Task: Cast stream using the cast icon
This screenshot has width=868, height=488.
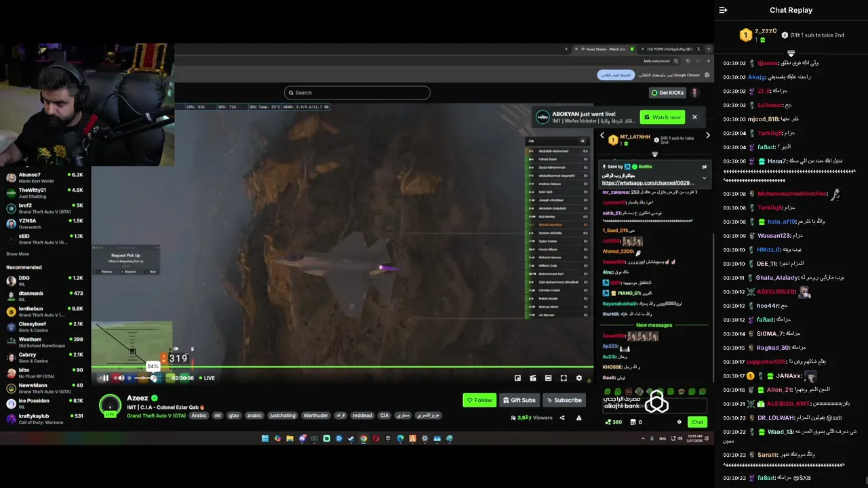Action: tap(533, 378)
